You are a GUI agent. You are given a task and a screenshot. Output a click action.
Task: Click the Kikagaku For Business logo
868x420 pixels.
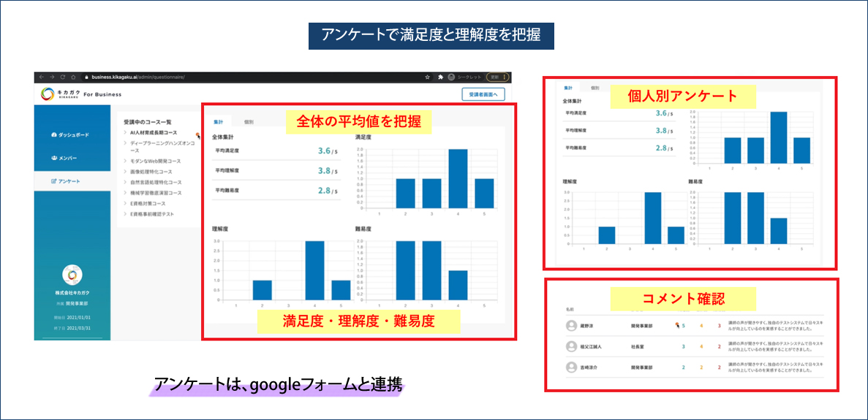tap(81, 94)
